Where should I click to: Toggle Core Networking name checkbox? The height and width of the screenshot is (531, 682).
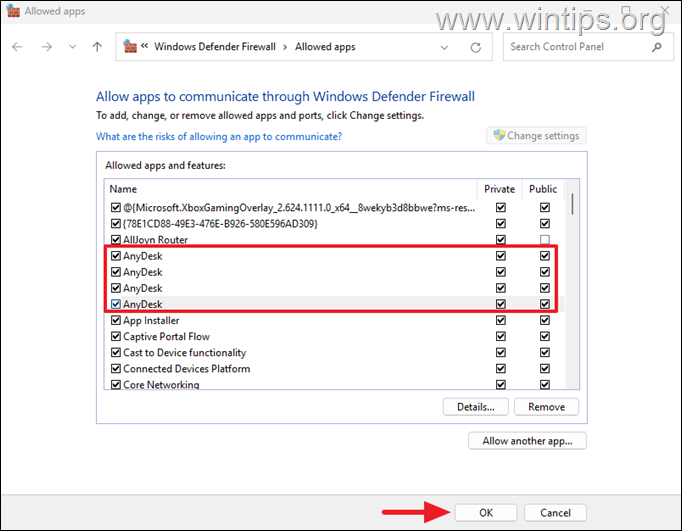pos(116,385)
